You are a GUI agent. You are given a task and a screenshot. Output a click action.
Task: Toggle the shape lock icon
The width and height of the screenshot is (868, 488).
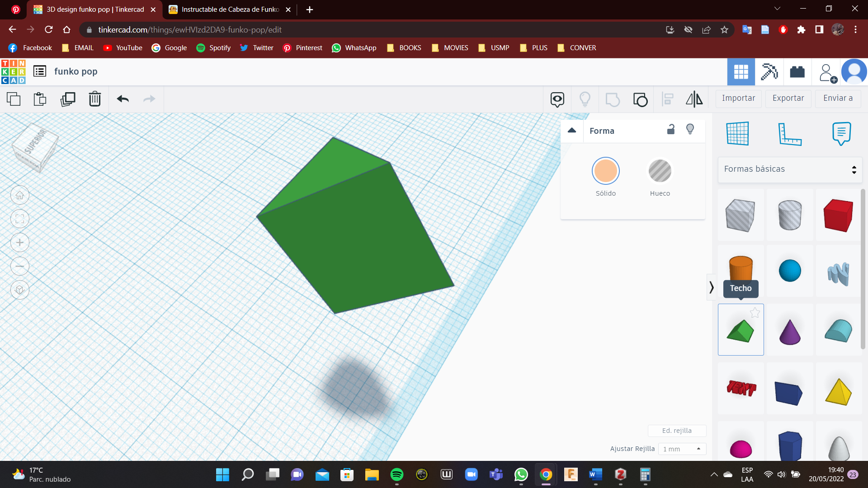671,130
